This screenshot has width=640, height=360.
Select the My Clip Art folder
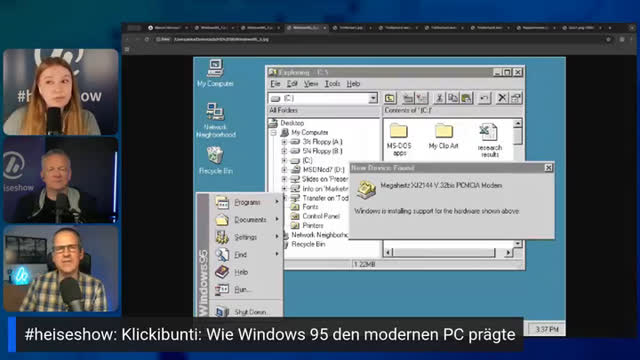point(444,136)
